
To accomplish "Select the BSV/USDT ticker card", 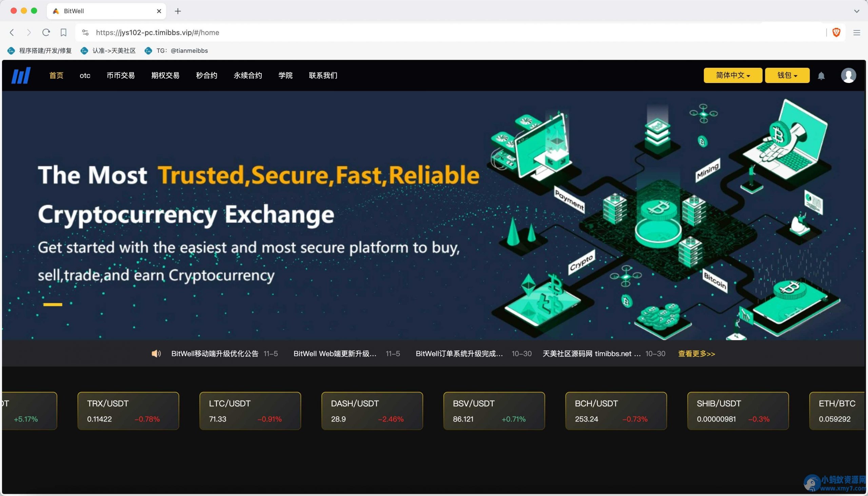I will click(x=494, y=411).
